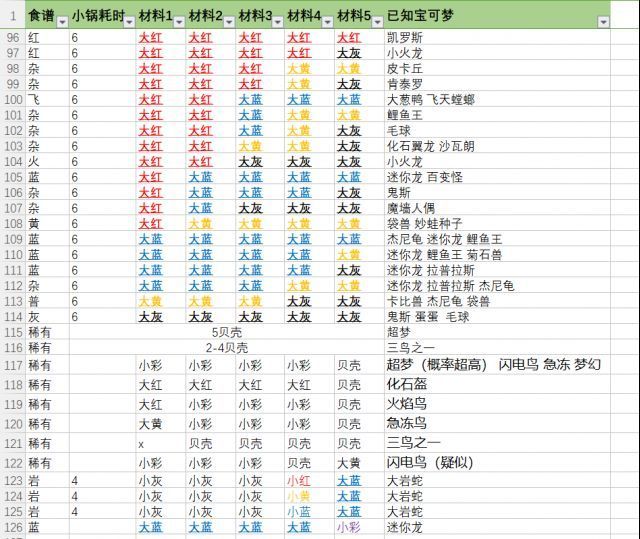640x539 pixels.
Task: Select row header 114
Action: [13, 317]
